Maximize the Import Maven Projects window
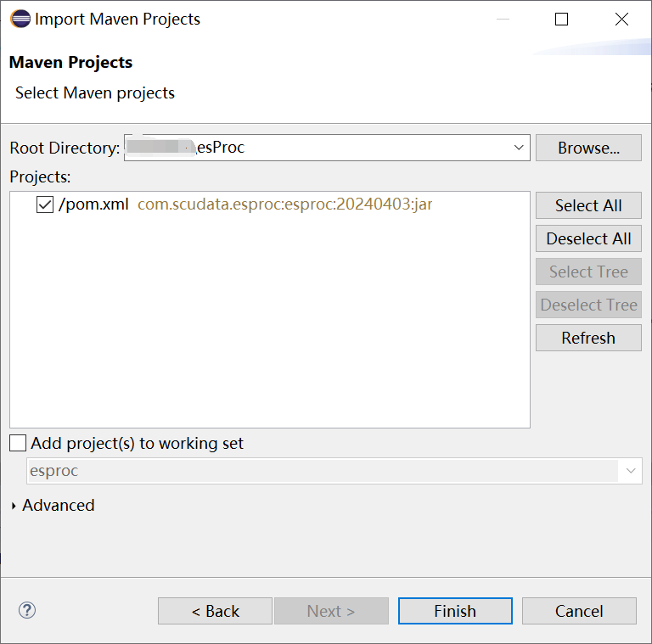 coord(561,19)
